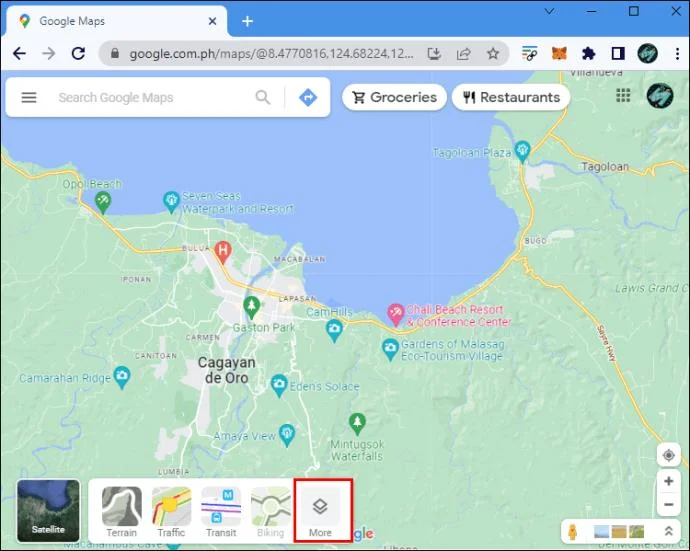690x551 pixels.
Task: Click the Groceries category chip
Action: coord(395,97)
